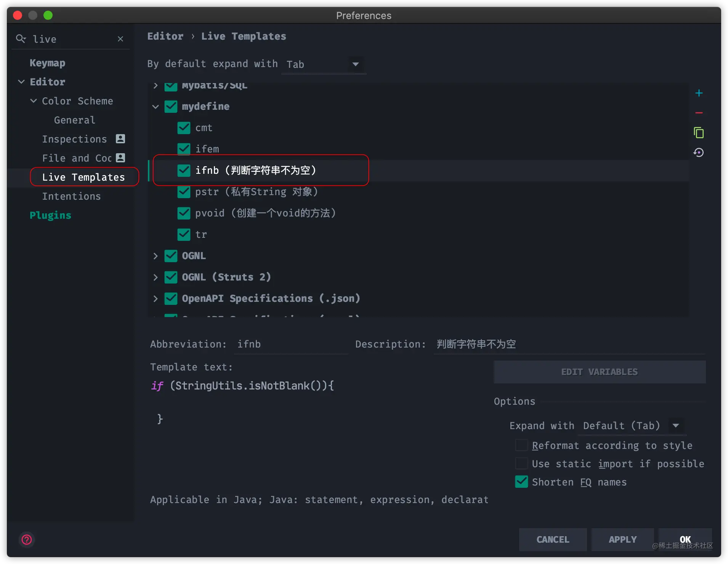728x564 pixels.
Task: Disable Shorten FQ names
Action: (521, 482)
